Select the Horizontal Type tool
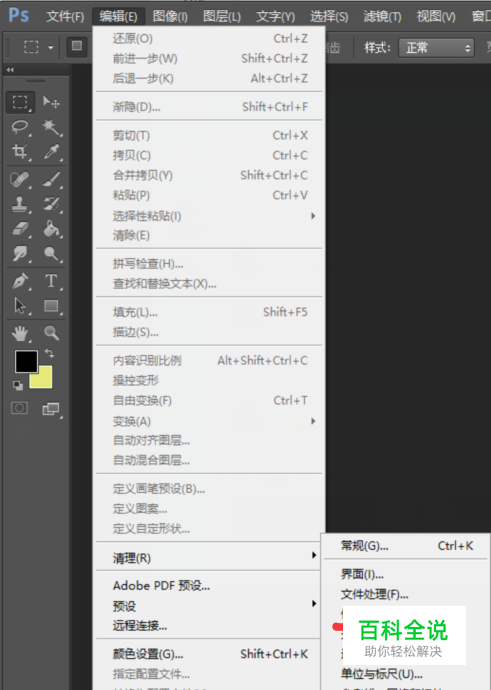491x690 pixels. (x=51, y=281)
